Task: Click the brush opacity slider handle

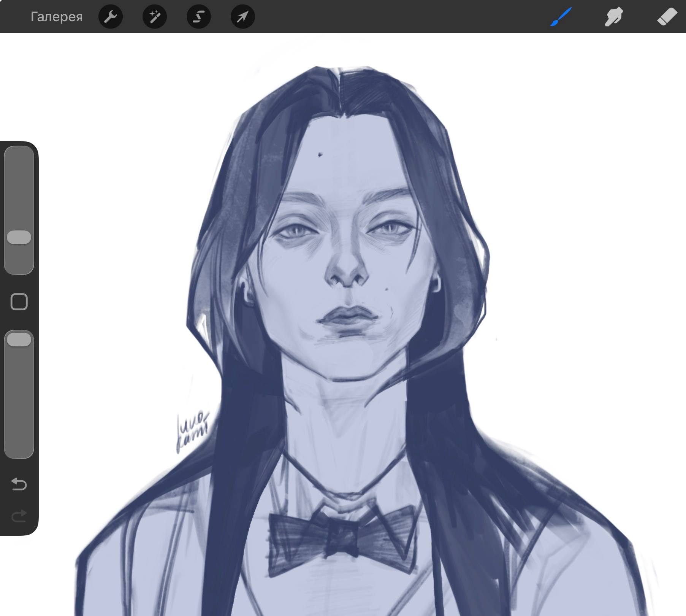Action: (x=19, y=340)
